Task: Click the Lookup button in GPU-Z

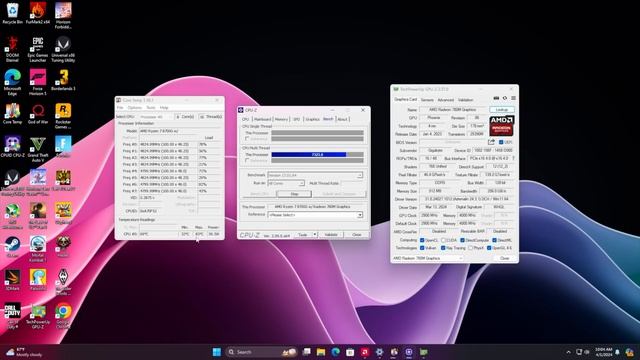Action: coord(502,110)
